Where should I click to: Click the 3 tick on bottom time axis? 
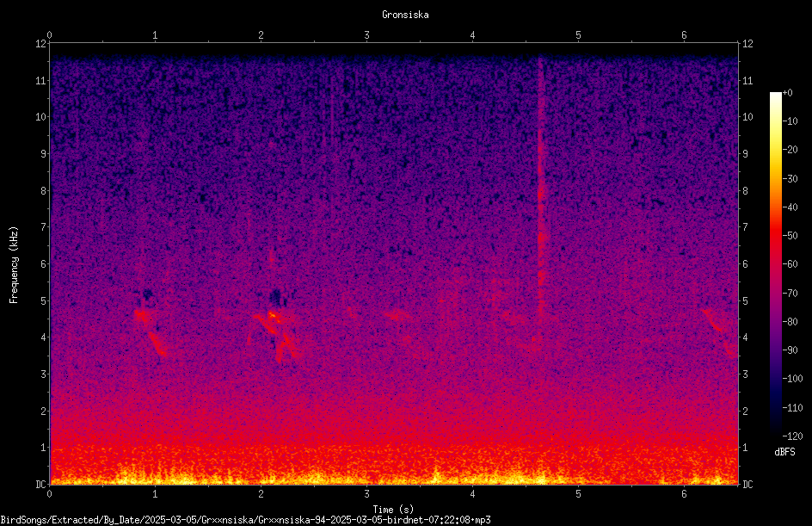[x=366, y=494]
